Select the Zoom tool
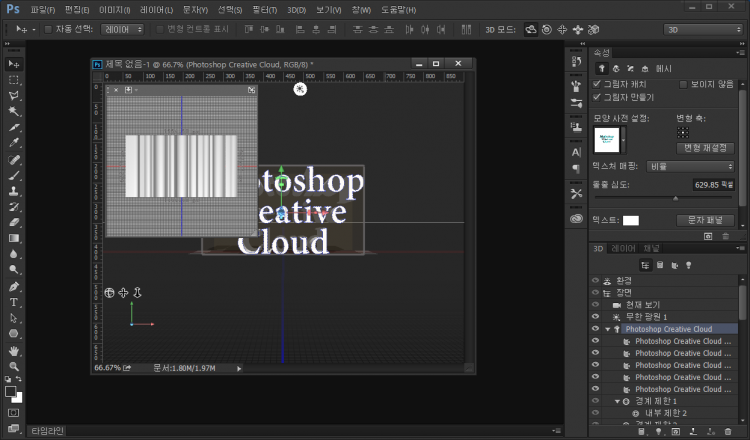The image size is (750, 440). click(14, 367)
